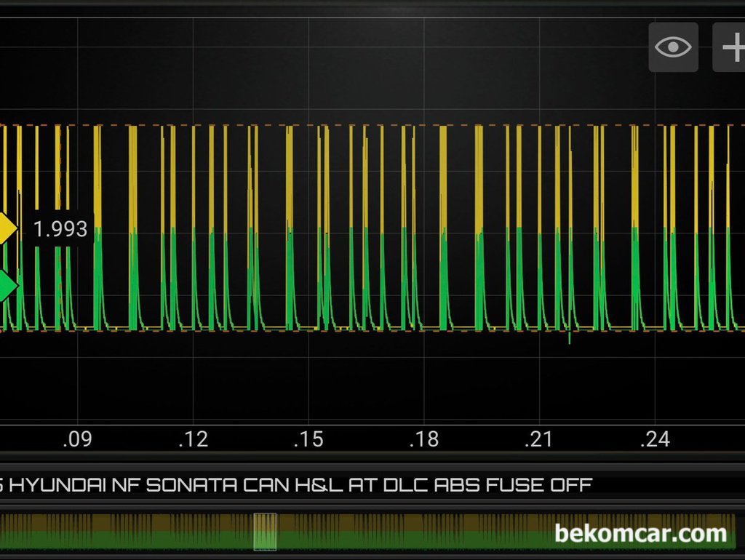Select the yellow channel marker on the left

point(7,228)
